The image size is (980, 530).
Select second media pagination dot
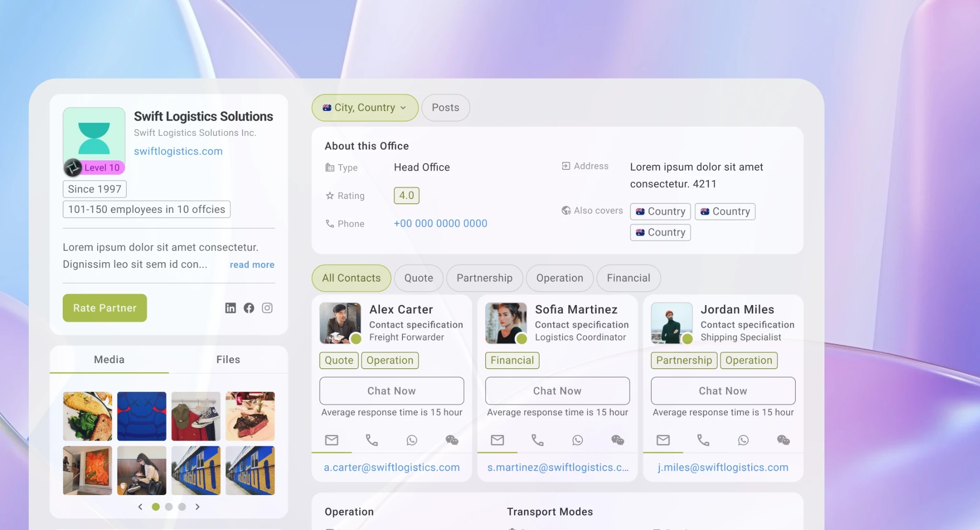(x=168, y=507)
